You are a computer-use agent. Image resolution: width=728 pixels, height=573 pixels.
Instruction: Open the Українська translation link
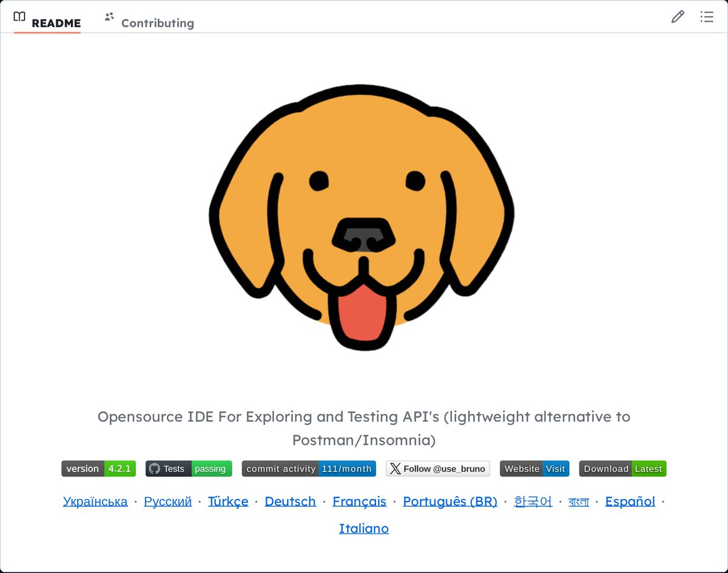point(95,501)
